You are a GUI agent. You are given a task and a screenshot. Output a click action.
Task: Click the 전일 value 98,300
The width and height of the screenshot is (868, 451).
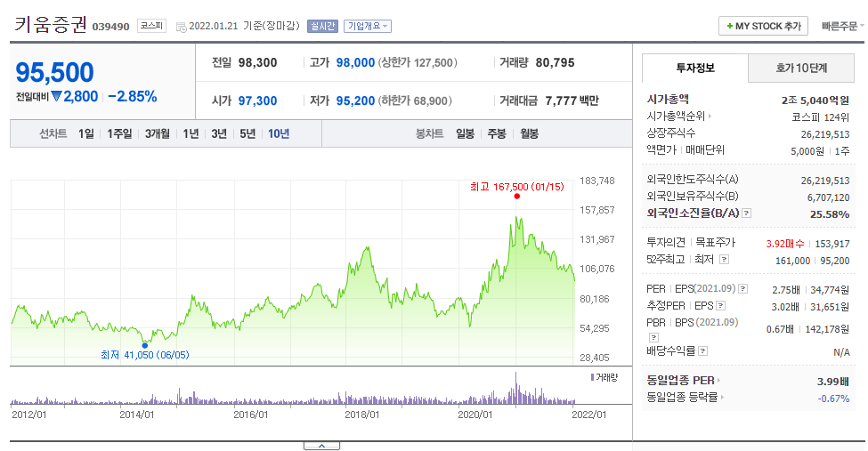pyautogui.click(x=257, y=62)
